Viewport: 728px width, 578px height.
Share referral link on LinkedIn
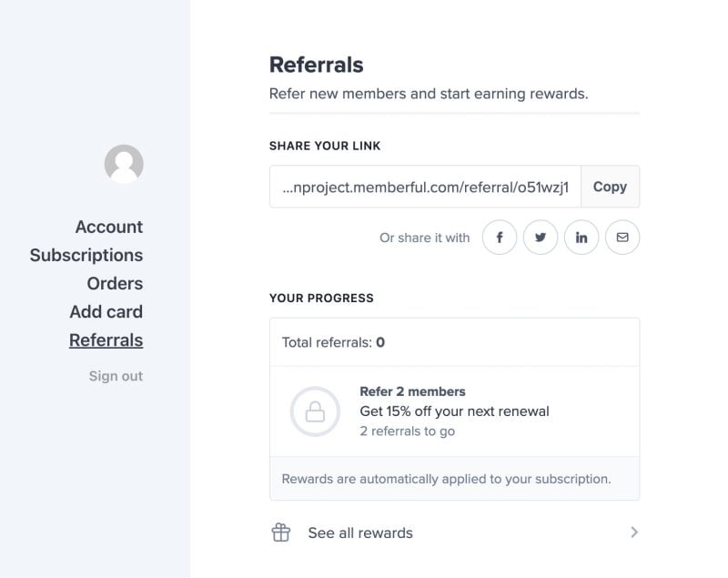(581, 238)
